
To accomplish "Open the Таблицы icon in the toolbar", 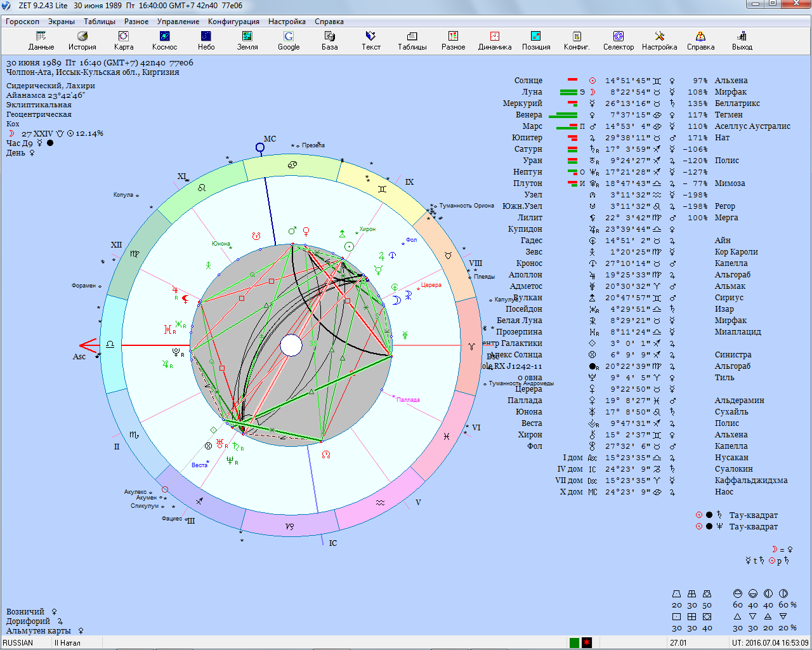I will coord(412,41).
